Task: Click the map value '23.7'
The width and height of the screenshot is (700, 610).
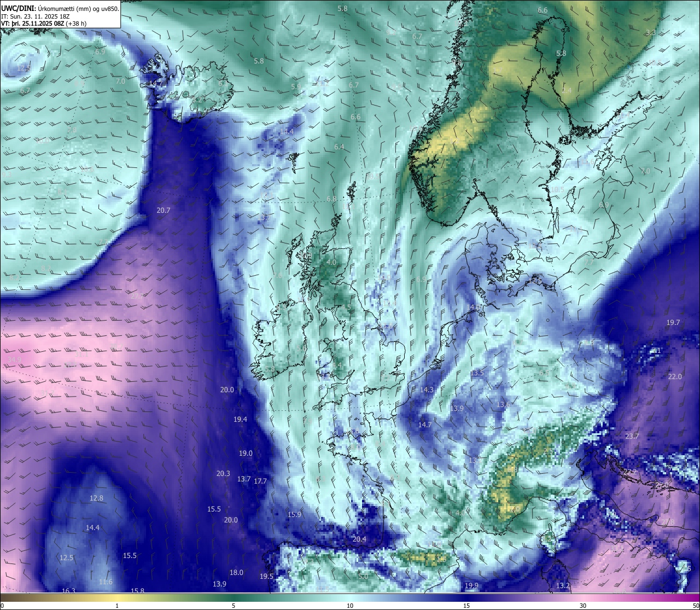Action: (x=632, y=436)
